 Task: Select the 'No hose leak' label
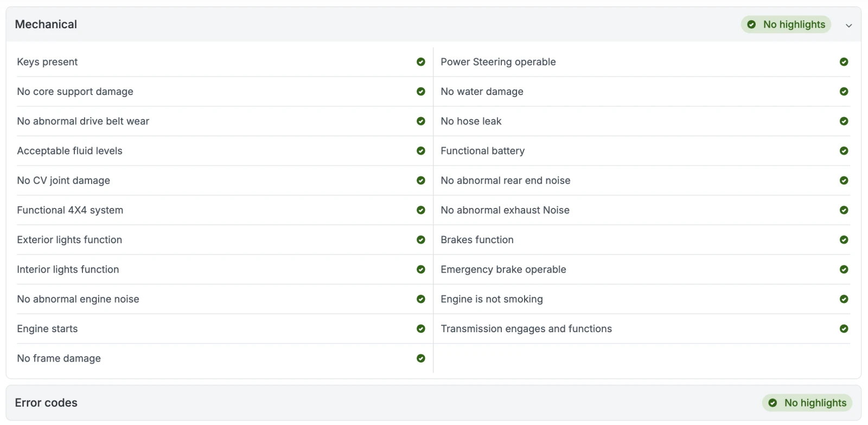471,121
